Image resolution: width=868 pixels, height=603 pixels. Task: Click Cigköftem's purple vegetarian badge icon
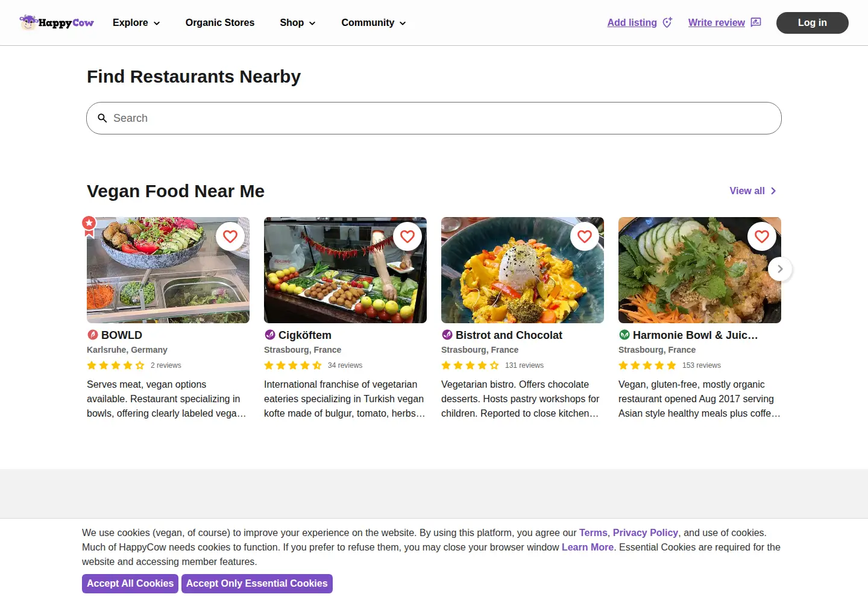270,335
